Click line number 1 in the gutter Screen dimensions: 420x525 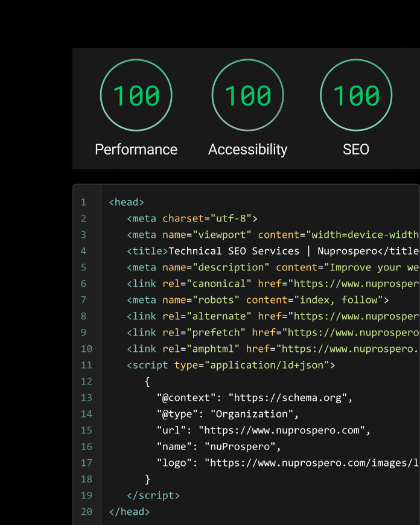(83, 202)
